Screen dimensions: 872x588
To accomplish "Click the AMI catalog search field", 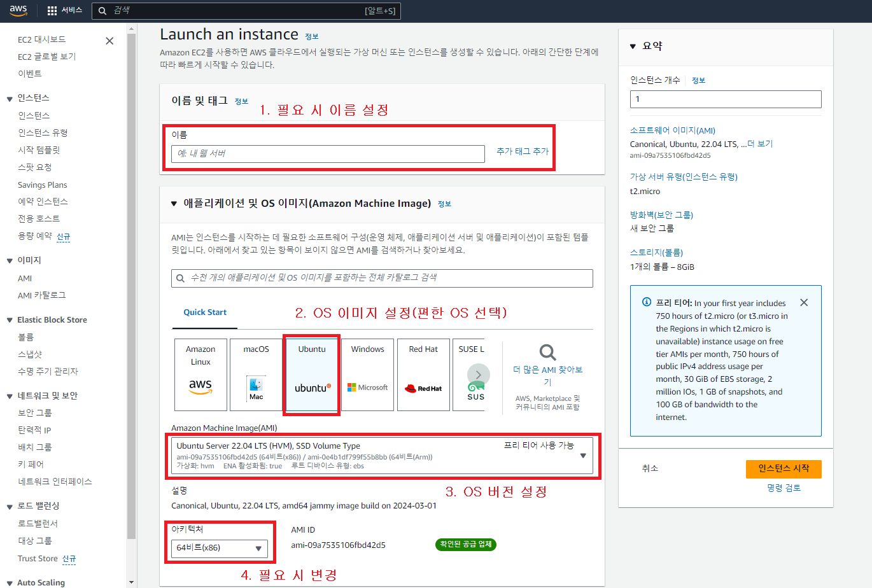I will click(382, 278).
